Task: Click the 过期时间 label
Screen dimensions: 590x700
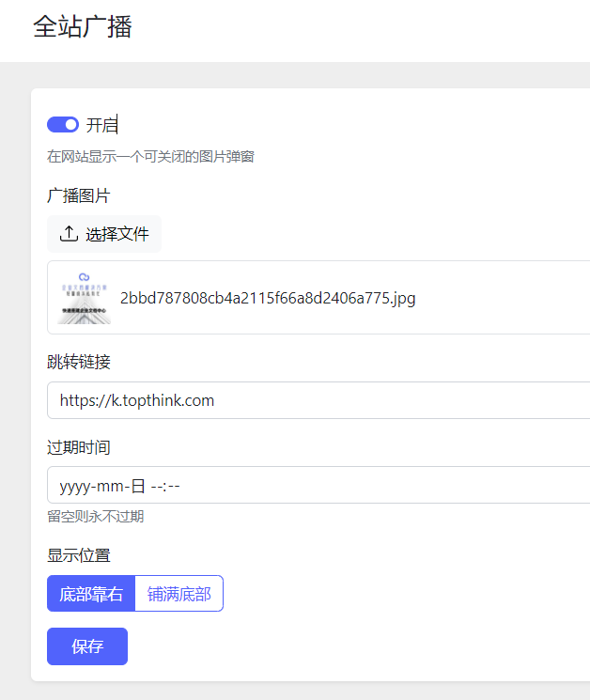Action: [79, 447]
